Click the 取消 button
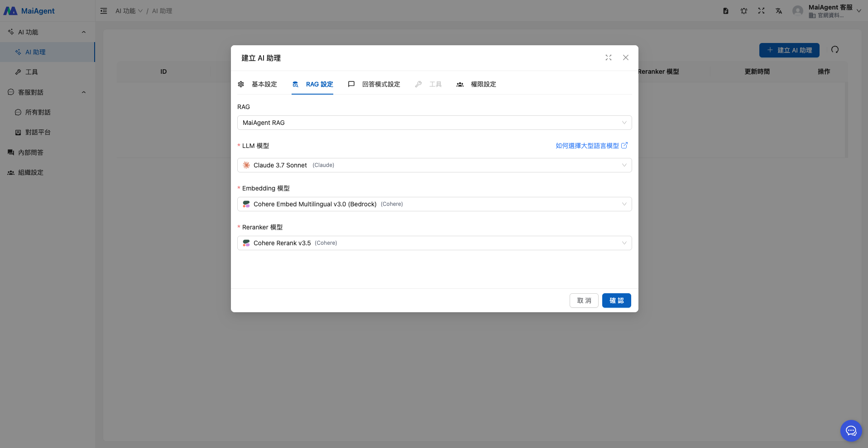This screenshot has width=868, height=448. (x=584, y=300)
